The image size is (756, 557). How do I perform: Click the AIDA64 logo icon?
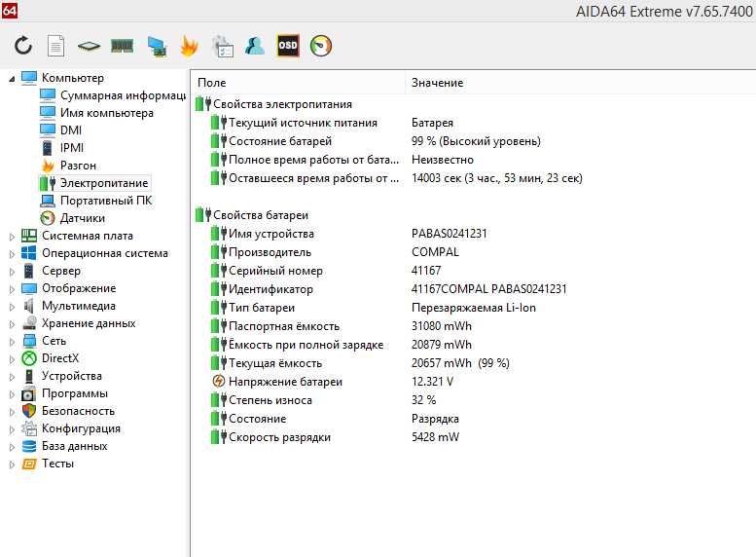coord(9,10)
